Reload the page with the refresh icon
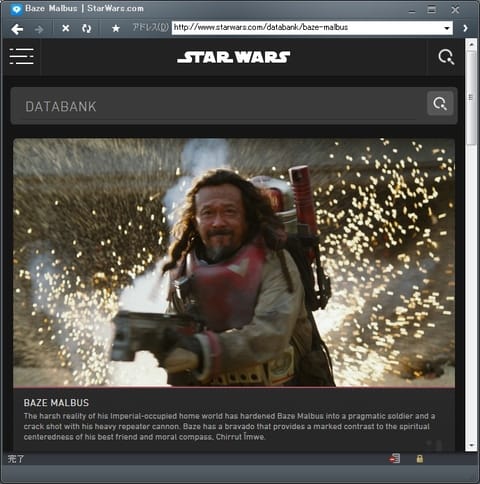The height and width of the screenshot is (484, 480). point(87,29)
